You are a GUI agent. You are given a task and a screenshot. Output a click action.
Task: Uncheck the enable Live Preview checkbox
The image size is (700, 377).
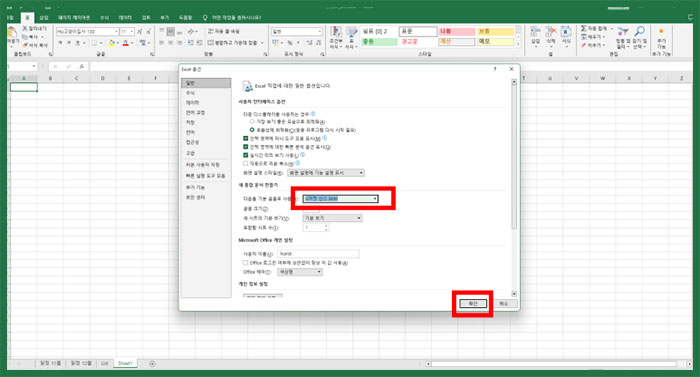(x=246, y=155)
